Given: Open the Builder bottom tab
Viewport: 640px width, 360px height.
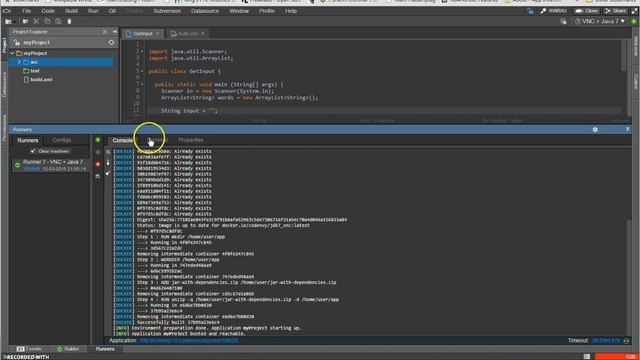Looking at the screenshot, I should pyautogui.click(x=68, y=349).
